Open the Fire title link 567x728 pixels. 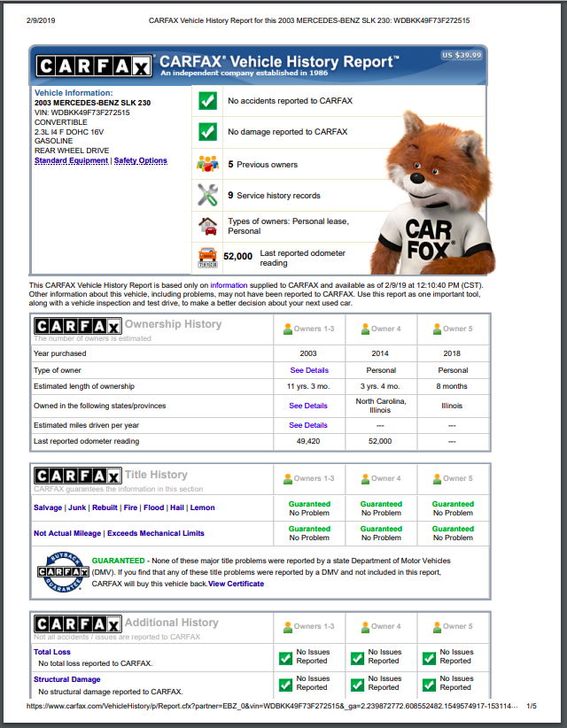[x=130, y=507]
